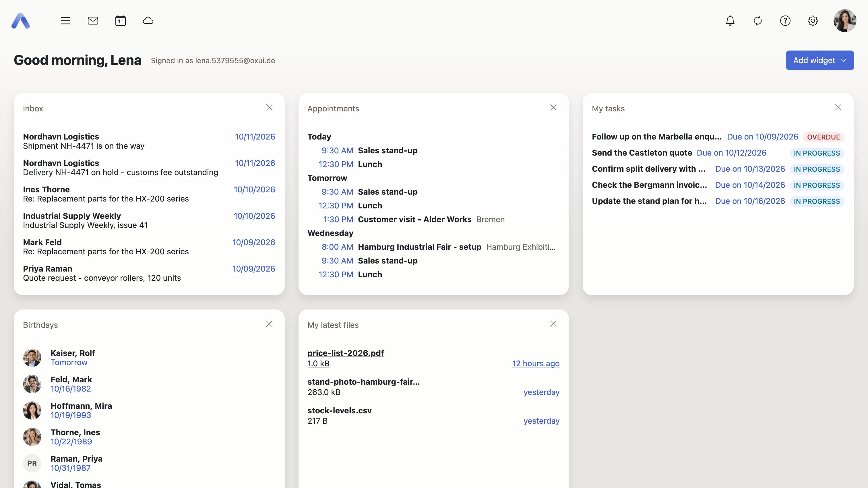Open the Calendar icon in top bar
The height and width of the screenshot is (488, 868).
[121, 21]
